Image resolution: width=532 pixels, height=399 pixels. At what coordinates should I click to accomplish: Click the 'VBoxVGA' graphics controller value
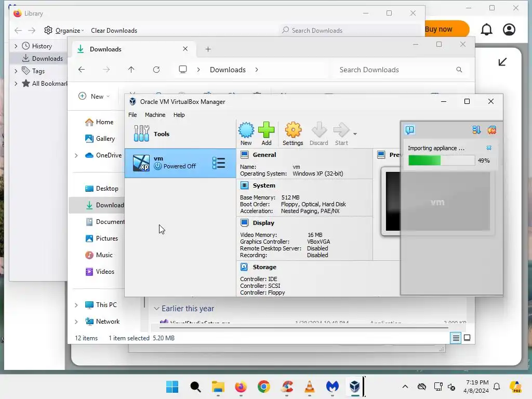click(318, 242)
